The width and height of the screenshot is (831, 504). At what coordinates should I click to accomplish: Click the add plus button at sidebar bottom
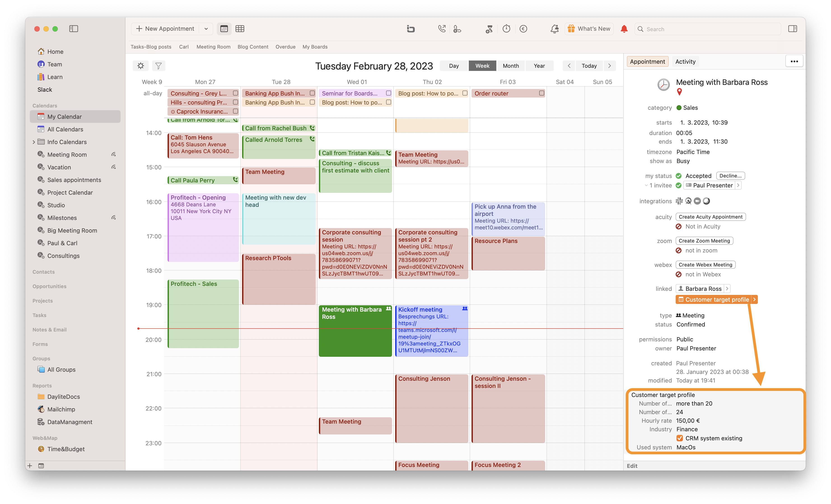click(30, 466)
